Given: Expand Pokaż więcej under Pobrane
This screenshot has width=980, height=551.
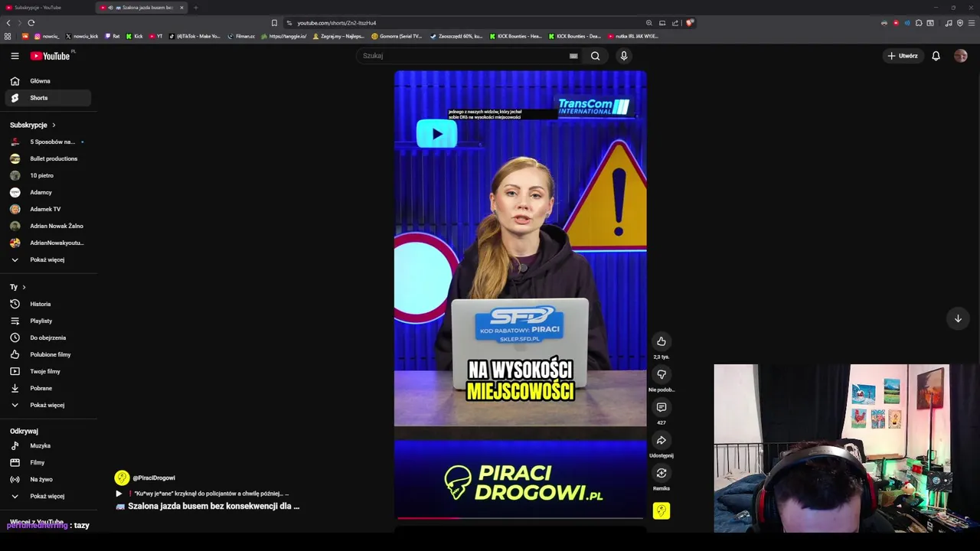Looking at the screenshot, I should tap(48, 405).
